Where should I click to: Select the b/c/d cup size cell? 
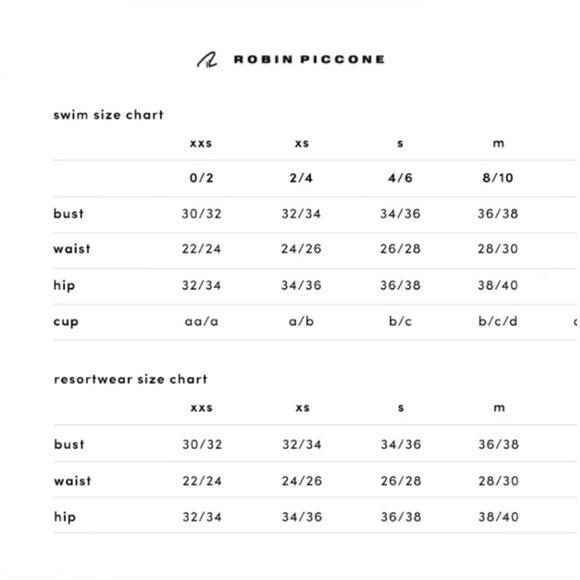pos(498,321)
